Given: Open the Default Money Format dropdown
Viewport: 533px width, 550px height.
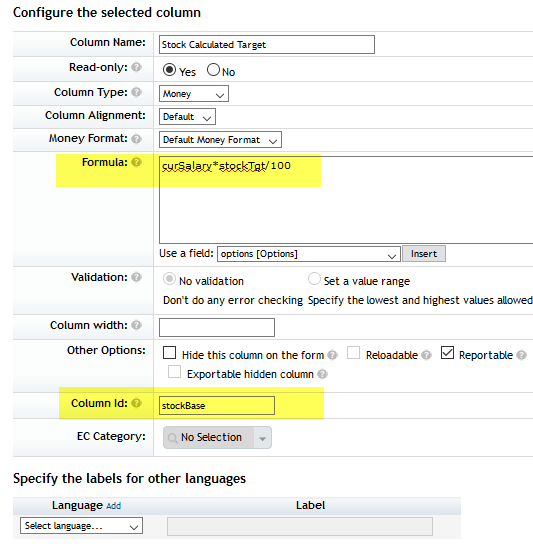Looking at the screenshot, I should [x=220, y=140].
